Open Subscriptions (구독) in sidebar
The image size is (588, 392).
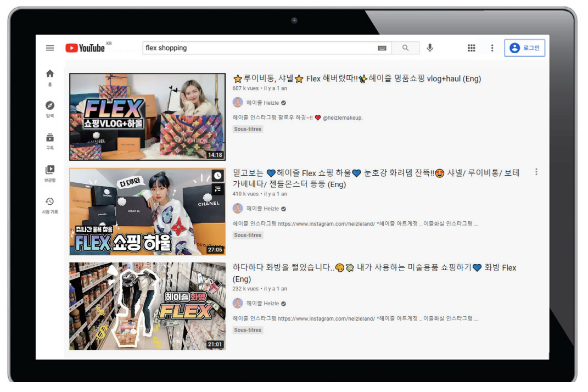50,141
